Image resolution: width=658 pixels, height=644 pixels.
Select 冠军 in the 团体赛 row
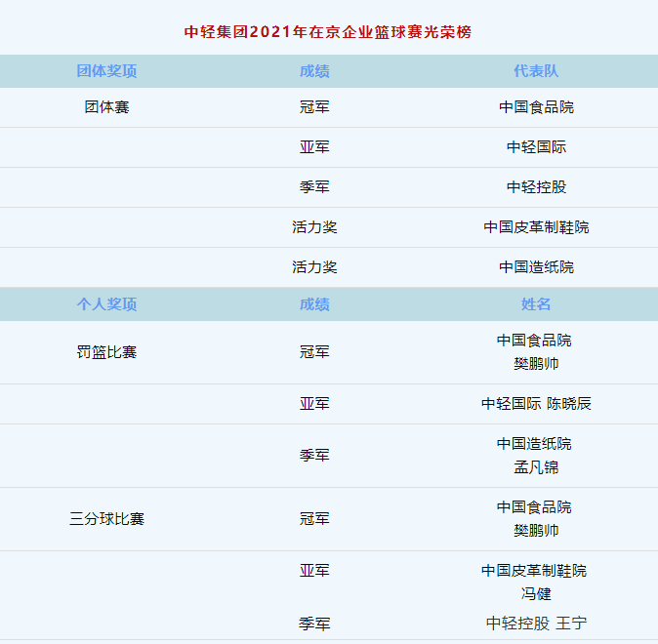314,107
